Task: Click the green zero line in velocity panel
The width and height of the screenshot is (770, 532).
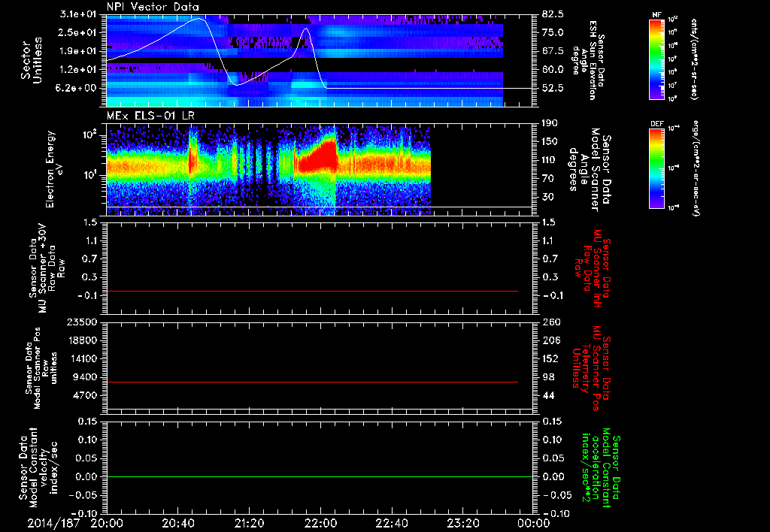Action: tap(319, 476)
